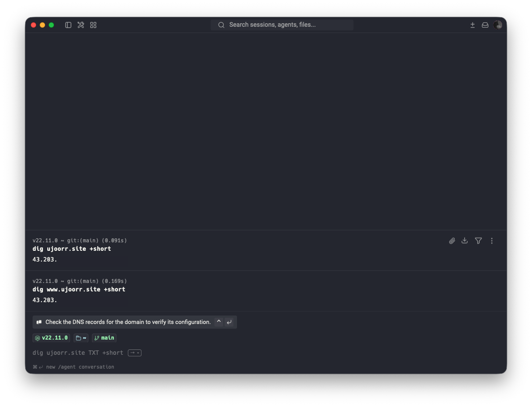The width and height of the screenshot is (532, 407).
Task: Accept the autosuggestion arrow key badge
Action: tap(135, 353)
